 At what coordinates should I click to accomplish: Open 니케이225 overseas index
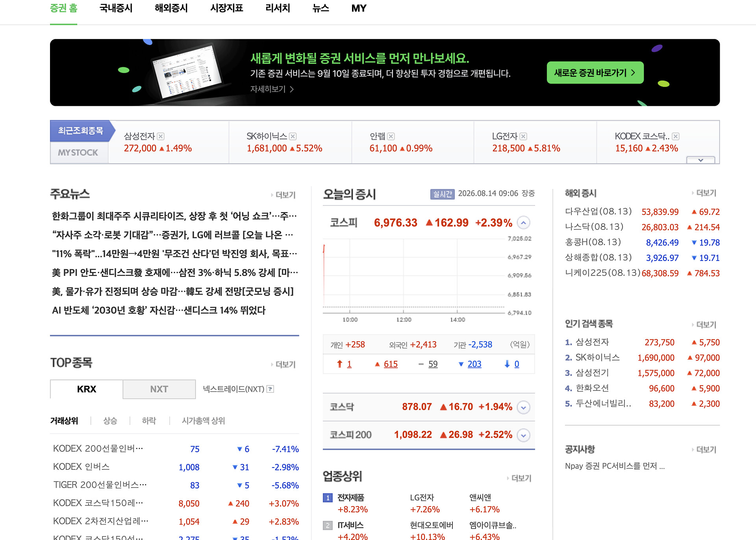[602, 273]
